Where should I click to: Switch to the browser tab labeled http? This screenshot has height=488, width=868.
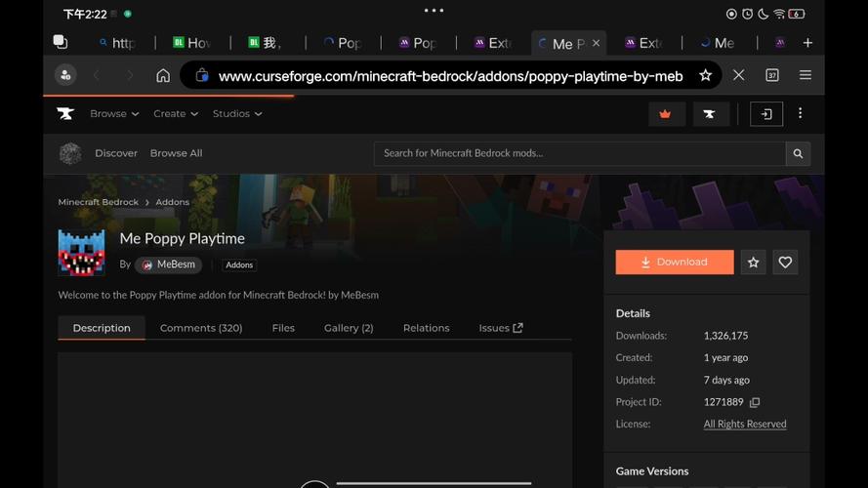(117, 43)
